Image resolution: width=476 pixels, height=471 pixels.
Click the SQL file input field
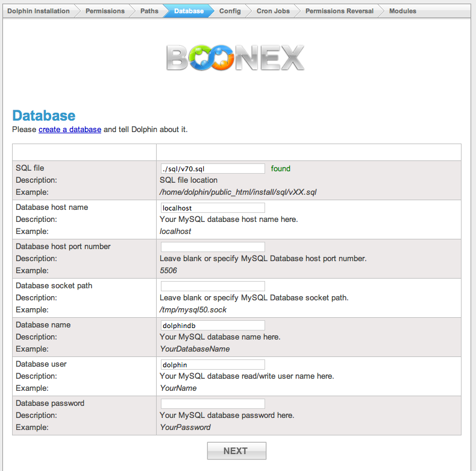(x=212, y=169)
